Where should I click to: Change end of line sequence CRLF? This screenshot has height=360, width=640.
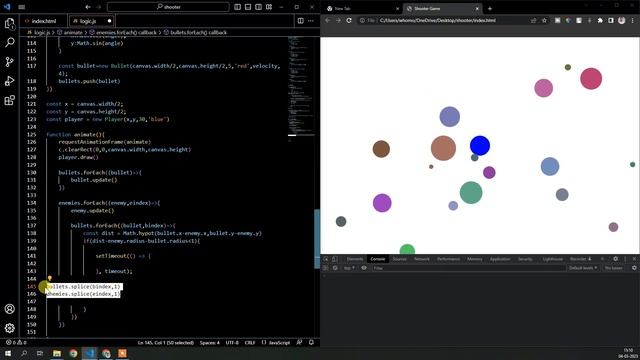pos(250,342)
